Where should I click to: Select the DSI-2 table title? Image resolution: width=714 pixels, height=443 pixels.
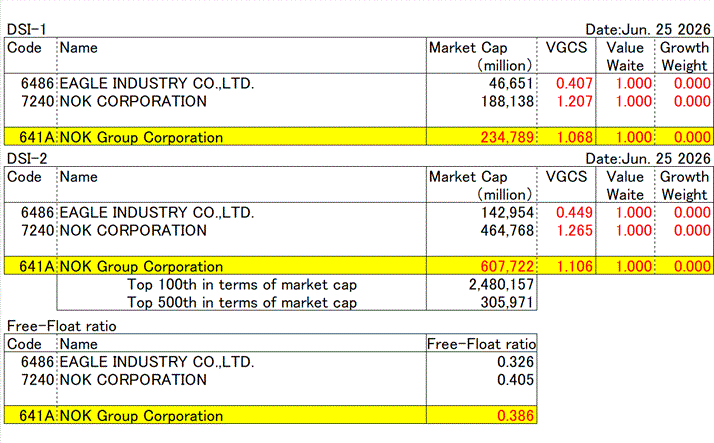click(27, 158)
